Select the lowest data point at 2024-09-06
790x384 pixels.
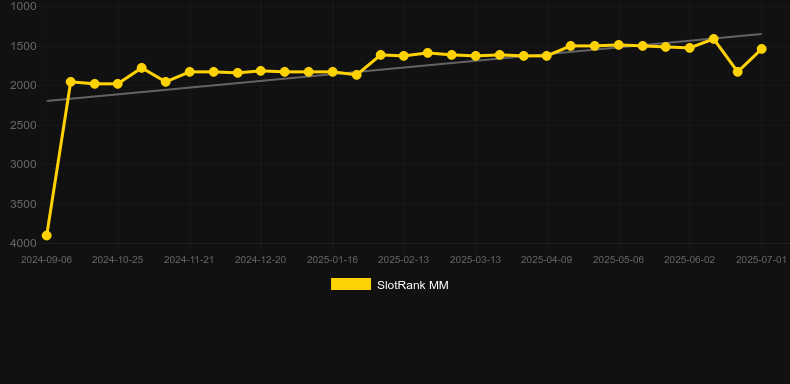pyautogui.click(x=46, y=235)
